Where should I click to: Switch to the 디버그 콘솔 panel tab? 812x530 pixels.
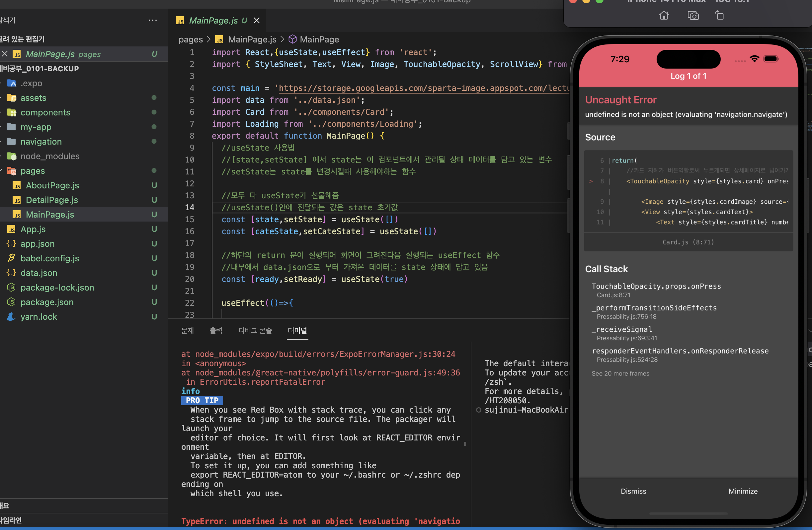[255, 330]
